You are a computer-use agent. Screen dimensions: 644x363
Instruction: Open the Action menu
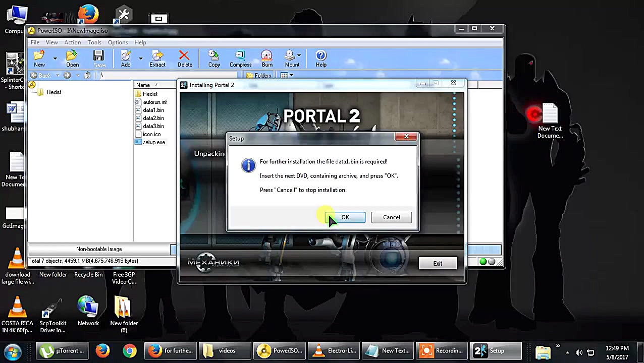pos(72,42)
